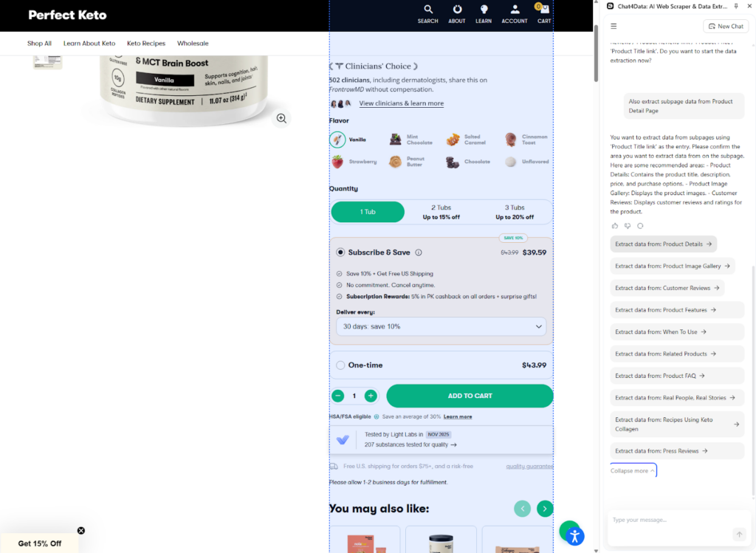The height and width of the screenshot is (553, 756).
Task: Select the Vanilla flavor swatch
Action: (337, 139)
